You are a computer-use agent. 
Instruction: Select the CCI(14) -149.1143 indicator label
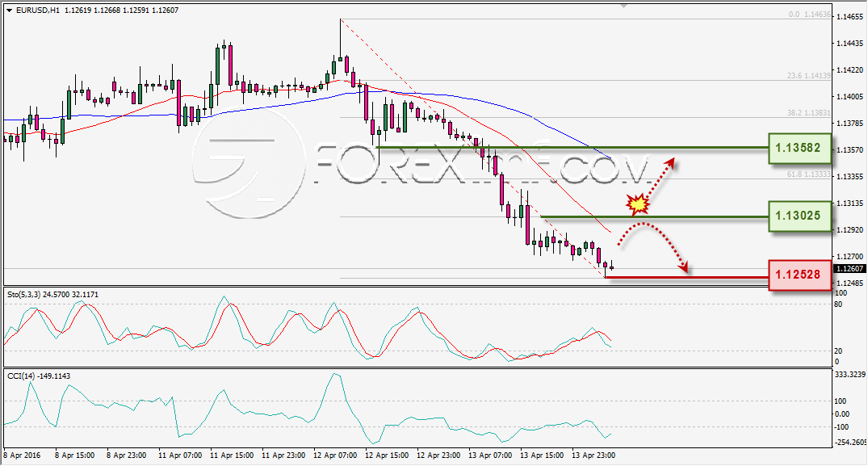tap(39, 376)
